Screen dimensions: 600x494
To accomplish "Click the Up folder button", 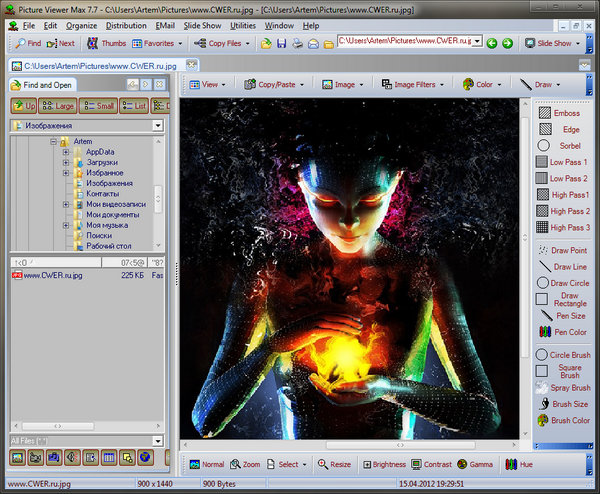I will pyautogui.click(x=23, y=105).
